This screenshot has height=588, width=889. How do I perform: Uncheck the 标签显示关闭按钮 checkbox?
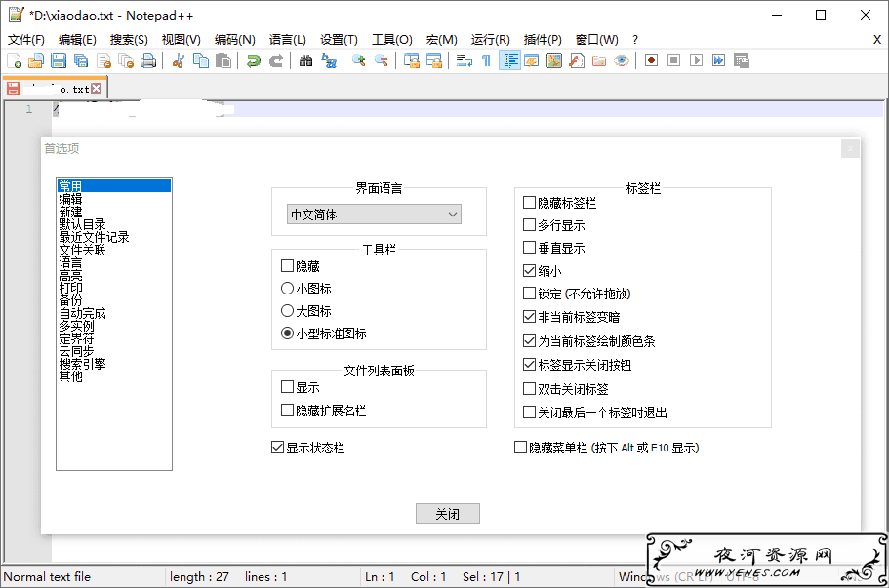[x=529, y=365]
